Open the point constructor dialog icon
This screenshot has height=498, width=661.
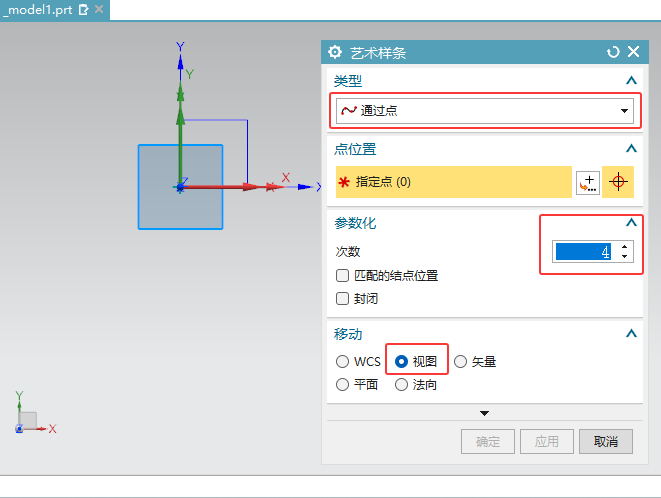(x=588, y=183)
